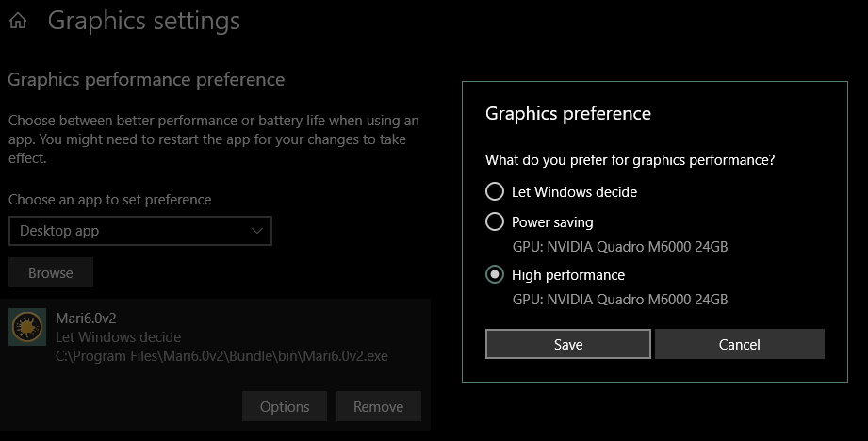Click the Home icon beside Graphics settings
Screen dimensions: 868x441
[18, 21]
